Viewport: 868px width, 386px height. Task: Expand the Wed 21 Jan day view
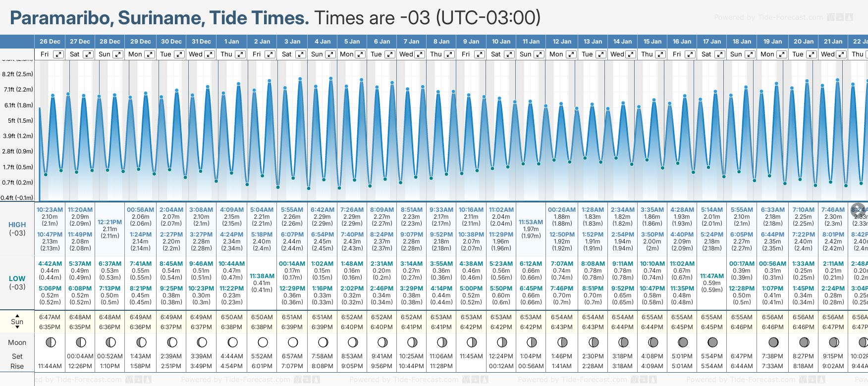[x=841, y=54]
